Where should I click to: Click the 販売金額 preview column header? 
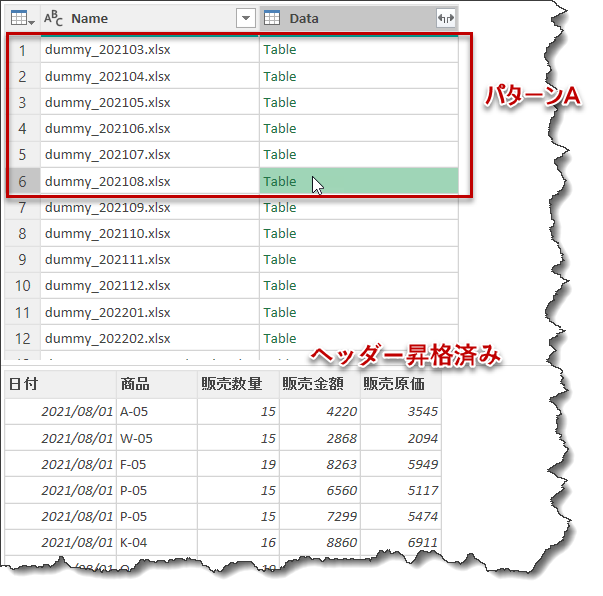320,384
